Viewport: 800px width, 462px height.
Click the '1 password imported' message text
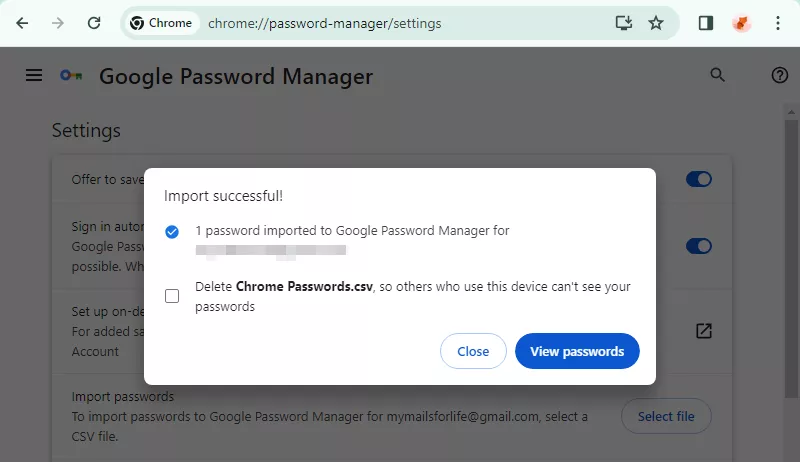click(x=352, y=230)
